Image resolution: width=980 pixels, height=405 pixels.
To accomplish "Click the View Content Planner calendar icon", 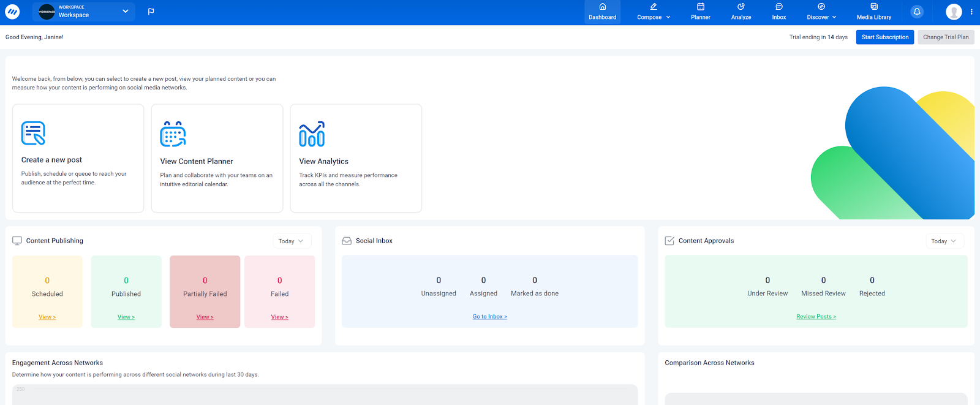I will click(x=173, y=134).
